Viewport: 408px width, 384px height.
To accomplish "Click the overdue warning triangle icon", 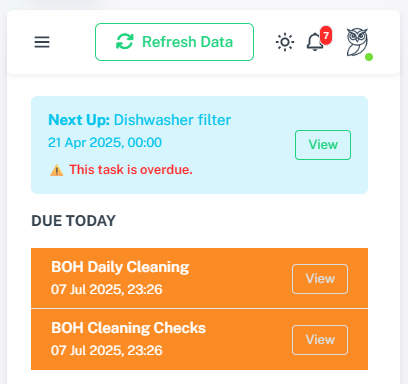I will tap(57, 170).
